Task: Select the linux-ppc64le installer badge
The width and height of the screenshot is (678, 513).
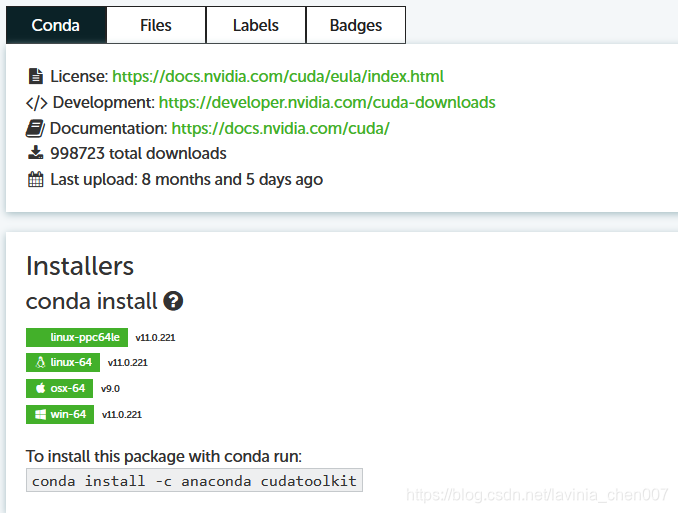Action: 77,337
